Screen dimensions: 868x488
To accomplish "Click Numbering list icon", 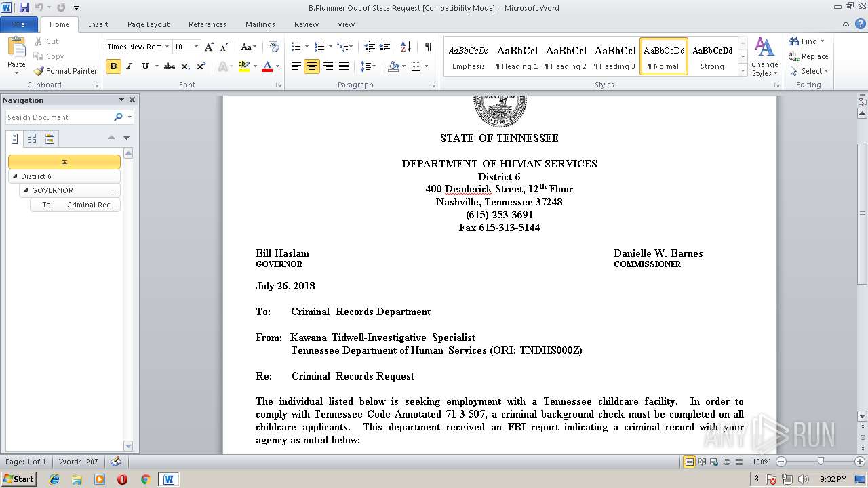I will 320,47.
